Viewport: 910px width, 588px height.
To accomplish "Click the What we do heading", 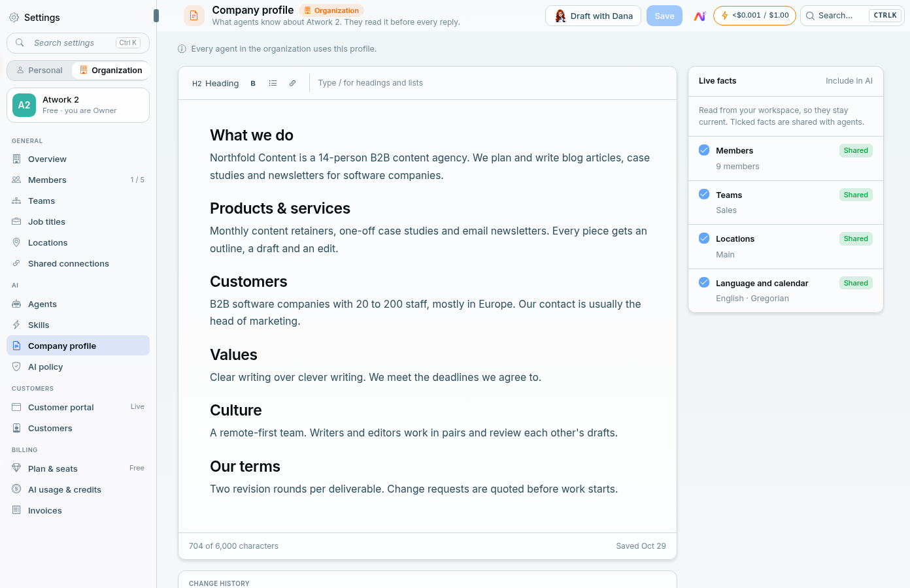I will (252, 135).
